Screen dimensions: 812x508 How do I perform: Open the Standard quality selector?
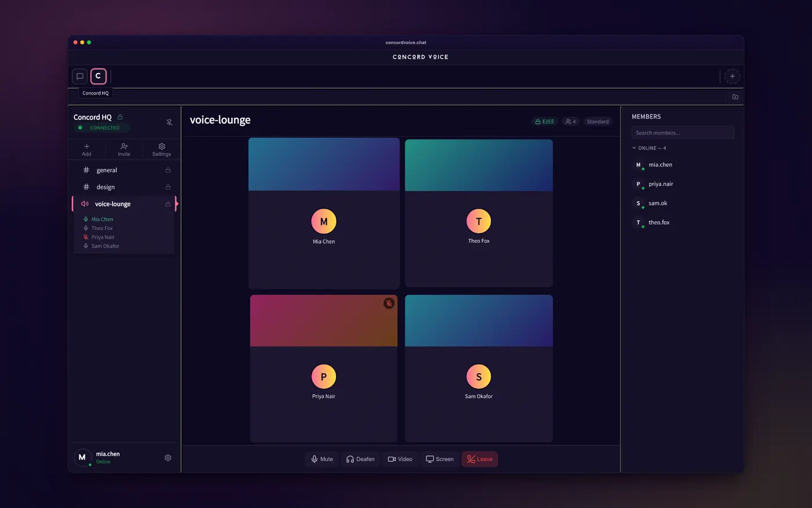tap(597, 121)
